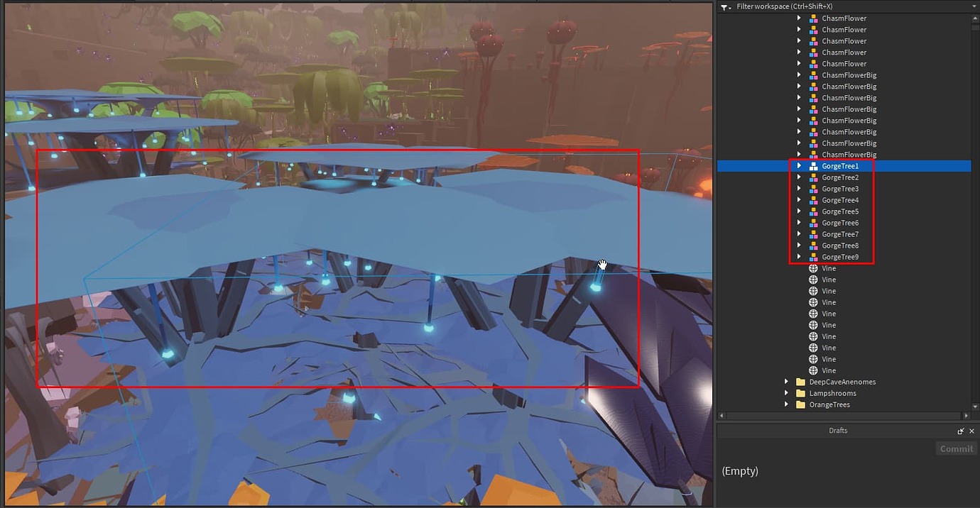Select the GorgeTree1 label
Screen dimensions: 980x508
pyautogui.click(x=840, y=166)
